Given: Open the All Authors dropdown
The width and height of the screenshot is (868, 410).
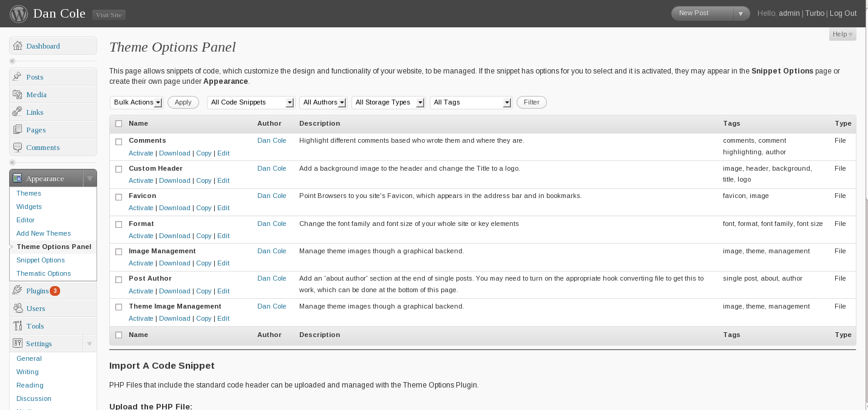Looking at the screenshot, I should point(324,103).
